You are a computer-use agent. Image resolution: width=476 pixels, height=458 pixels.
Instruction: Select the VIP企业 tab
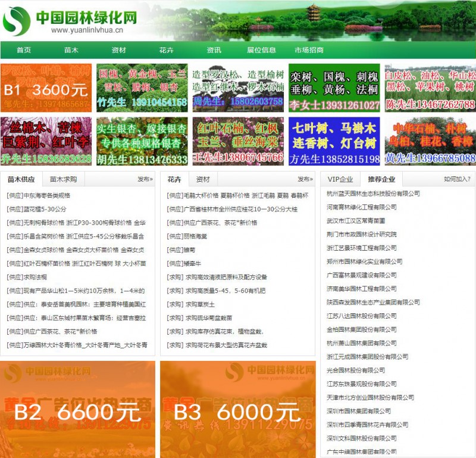[340, 179]
